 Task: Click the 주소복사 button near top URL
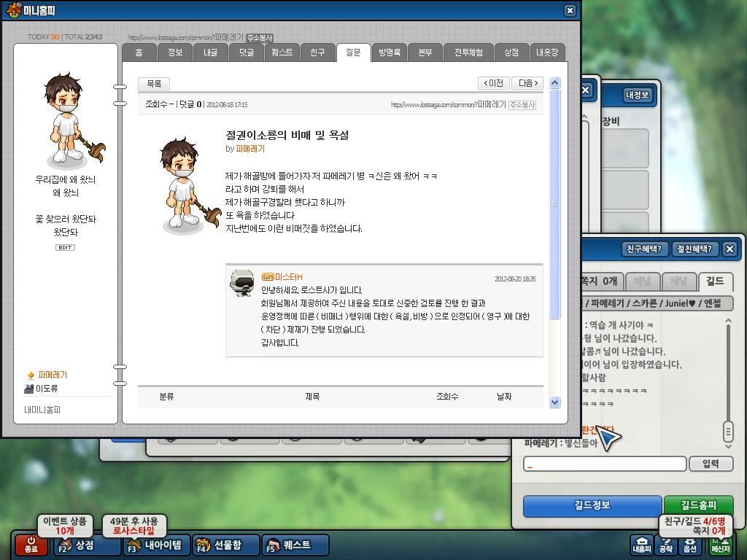(x=259, y=38)
